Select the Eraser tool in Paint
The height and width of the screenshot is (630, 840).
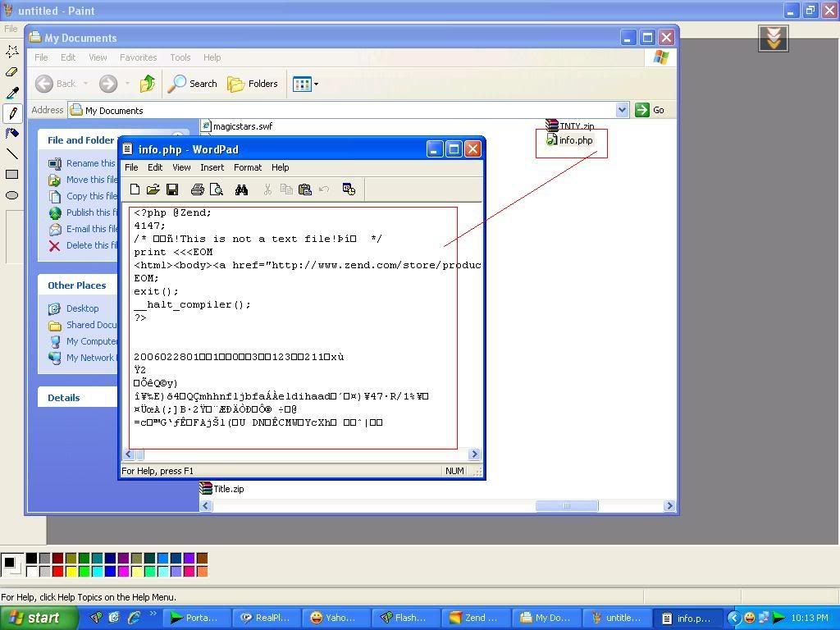coord(11,72)
